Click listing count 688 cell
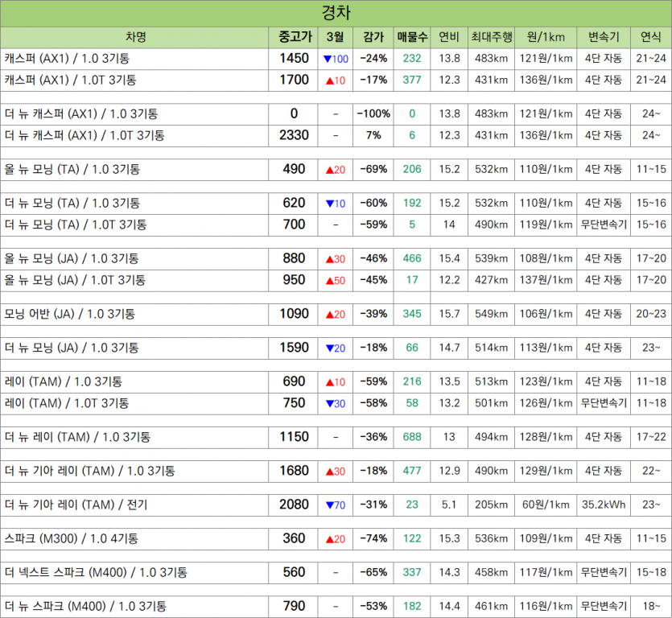 (x=412, y=437)
